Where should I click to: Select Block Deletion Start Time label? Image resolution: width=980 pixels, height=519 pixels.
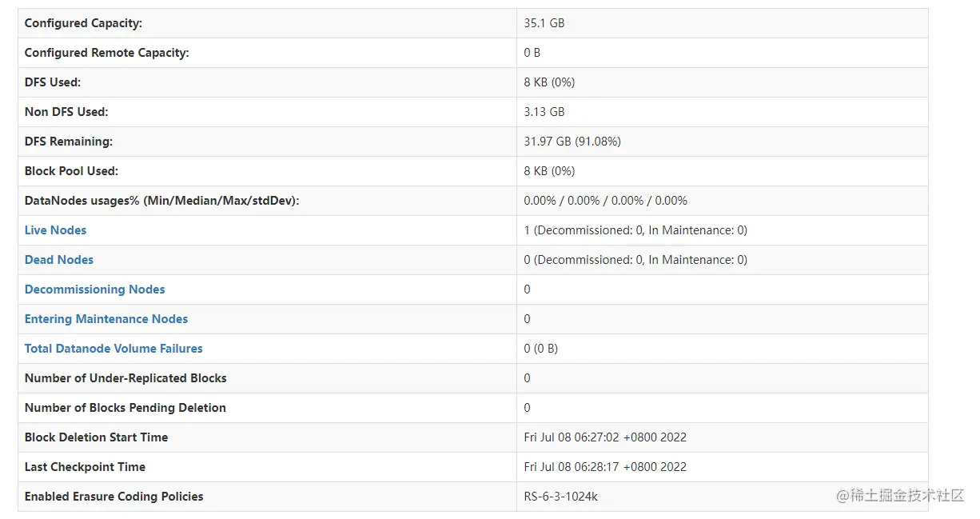tap(97, 437)
